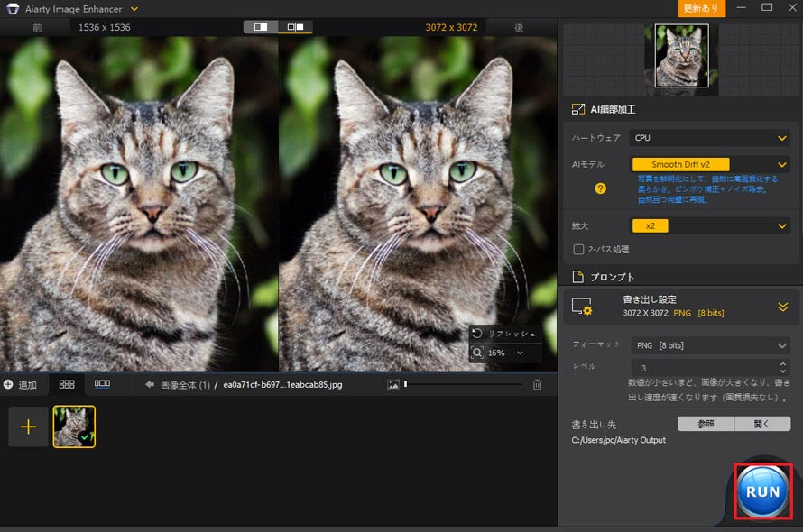Click the 参照 browse button
This screenshot has width=803, height=532.
[x=706, y=424]
